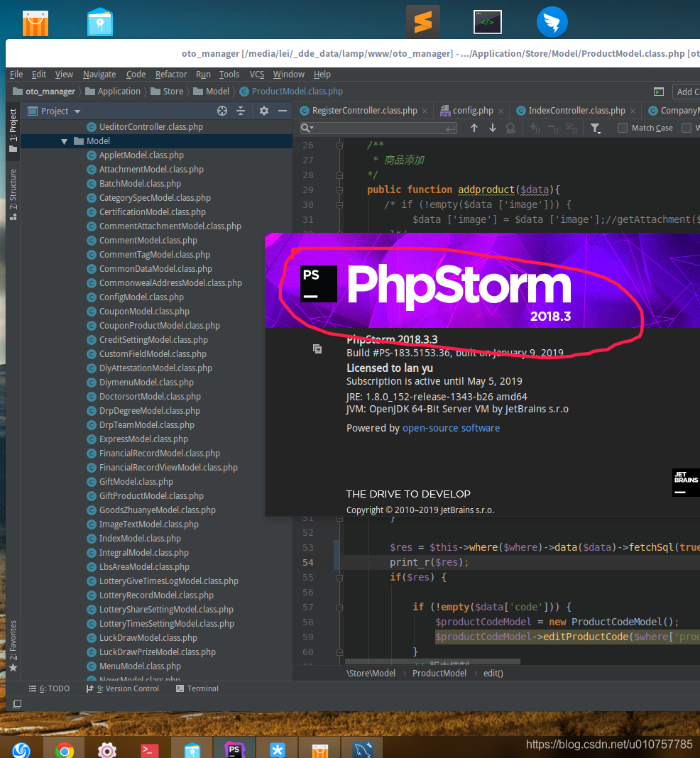Click the Add Configuration button

[687, 92]
